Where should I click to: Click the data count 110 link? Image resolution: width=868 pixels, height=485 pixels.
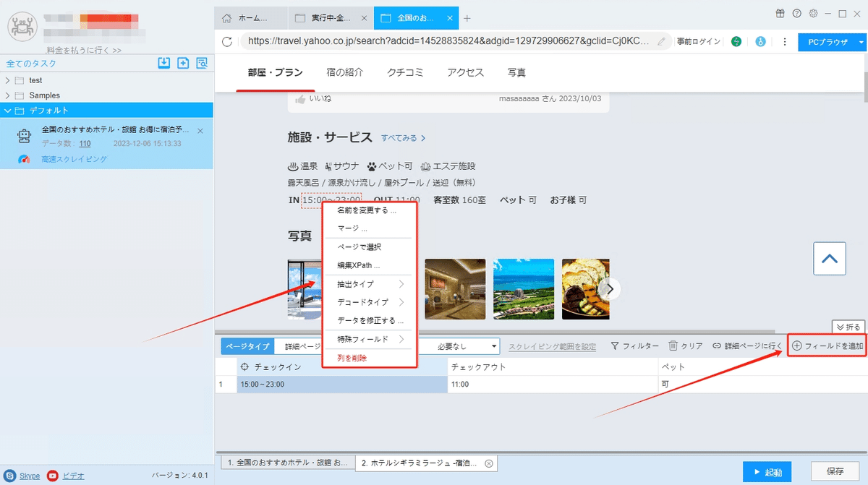pos(85,143)
